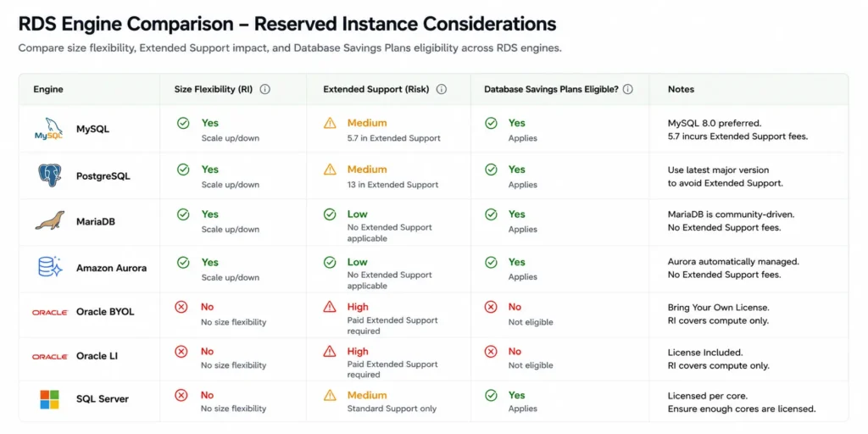The height and width of the screenshot is (434, 868).
Task: Click green check in MariaDB Extended Support cell
Action: [330, 214]
